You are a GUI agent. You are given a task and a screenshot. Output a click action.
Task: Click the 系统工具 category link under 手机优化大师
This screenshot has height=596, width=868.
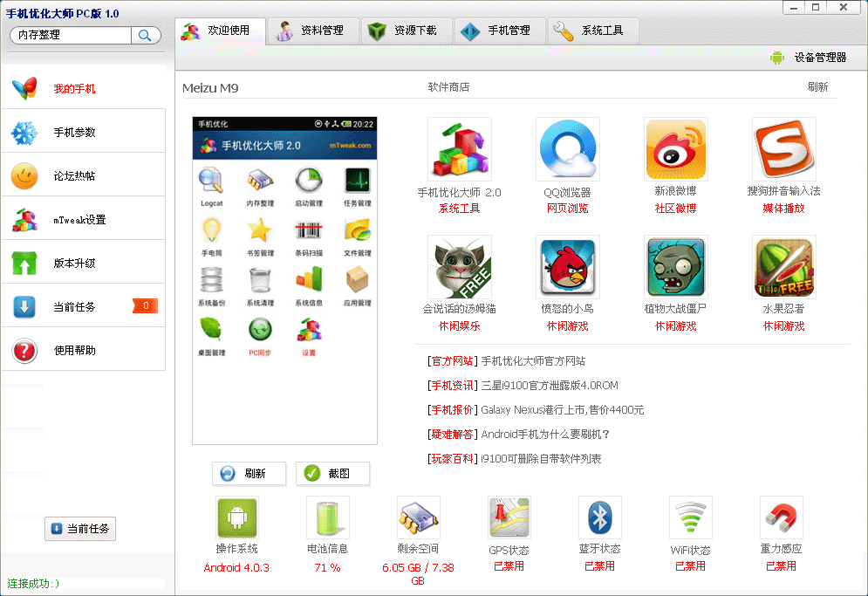pos(460,209)
